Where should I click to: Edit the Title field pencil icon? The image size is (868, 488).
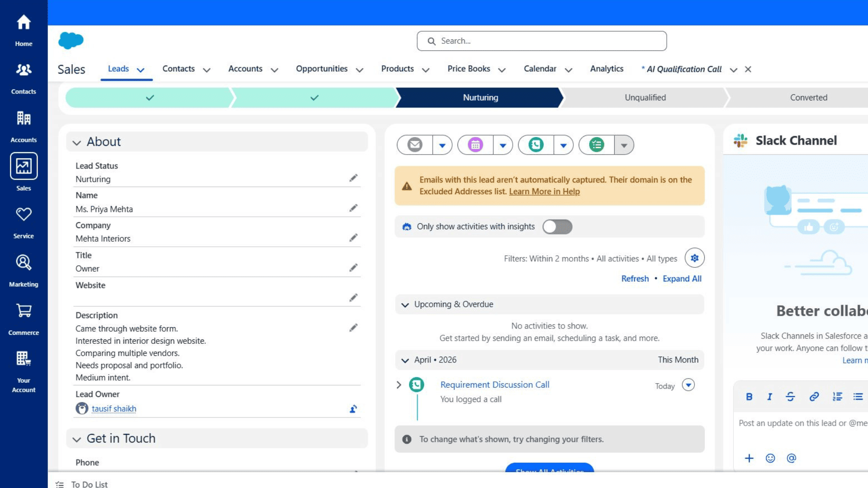(x=353, y=268)
